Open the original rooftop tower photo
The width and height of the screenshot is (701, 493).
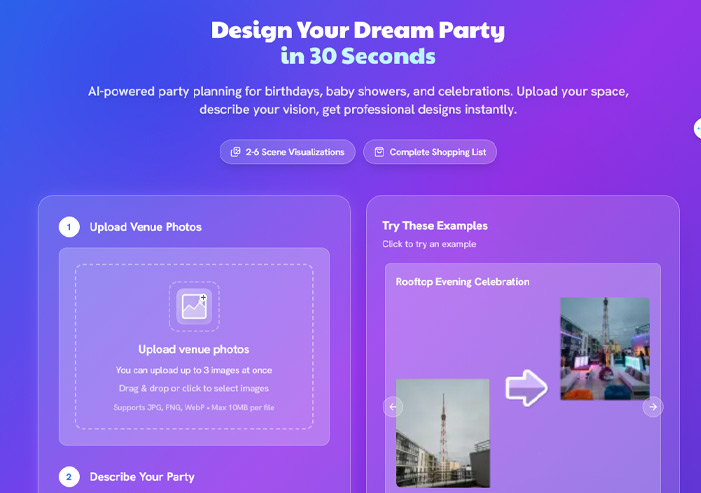pos(443,433)
